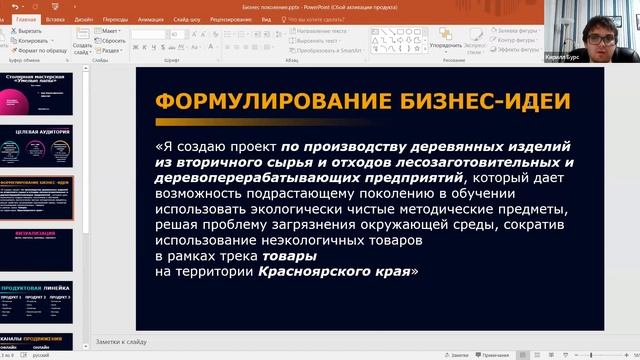This screenshot has height=360, width=640.
Task: Click Вырезать (Cut) in the clipboard group
Action: click(x=26, y=31)
